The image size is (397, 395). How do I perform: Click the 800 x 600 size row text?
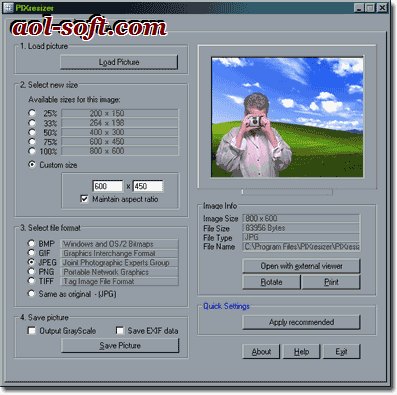(107, 151)
